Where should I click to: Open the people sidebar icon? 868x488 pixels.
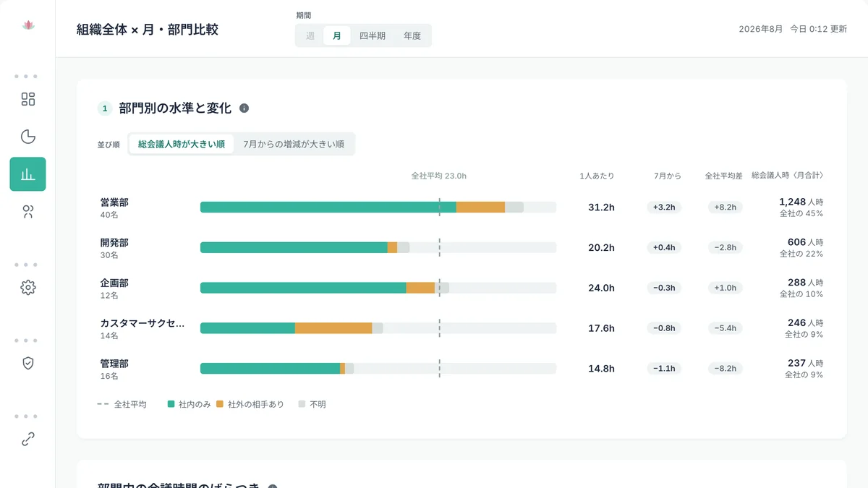pyautogui.click(x=27, y=212)
